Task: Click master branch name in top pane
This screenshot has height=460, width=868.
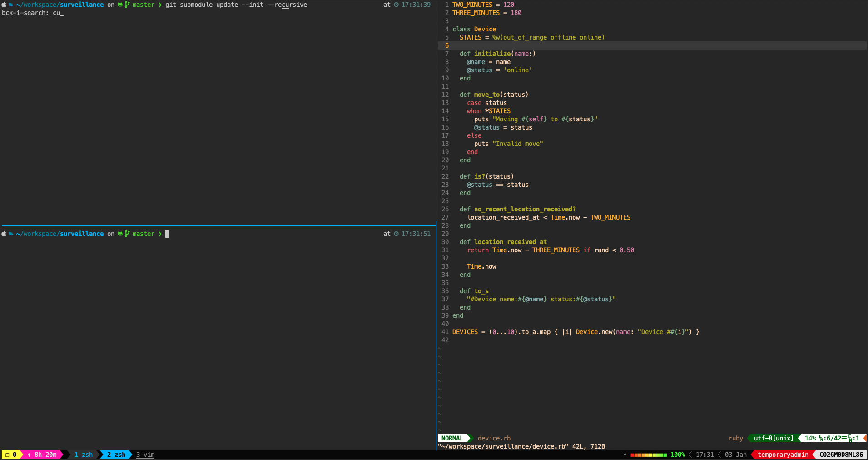Action: click(144, 5)
